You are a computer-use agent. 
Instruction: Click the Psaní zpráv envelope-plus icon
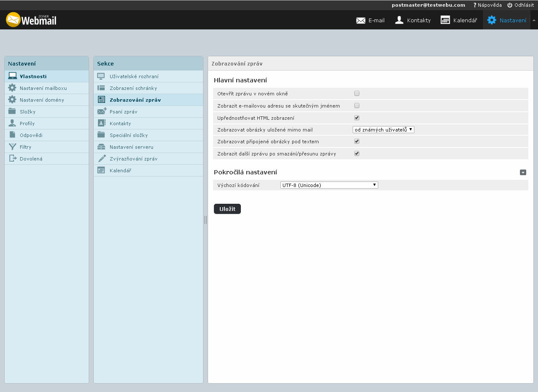[101, 112]
